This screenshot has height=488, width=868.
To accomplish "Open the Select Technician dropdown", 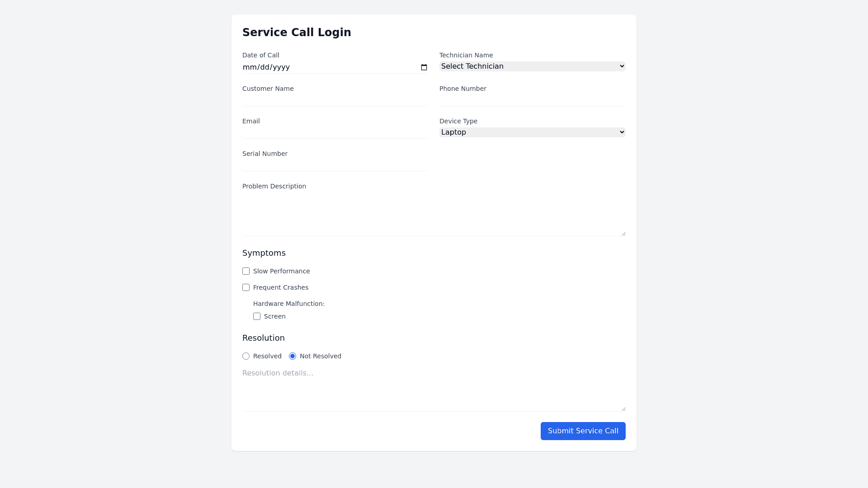I will point(532,66).
